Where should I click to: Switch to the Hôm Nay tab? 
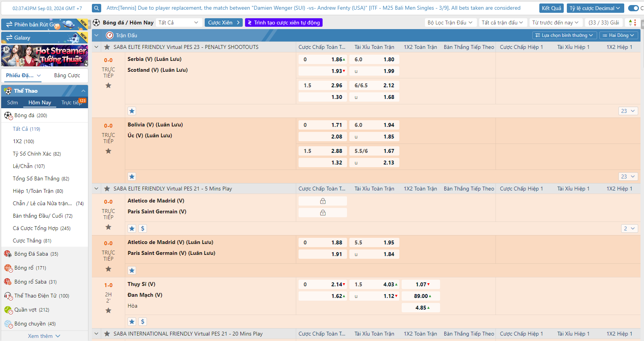pyautogui.click(x=40, y=102)
